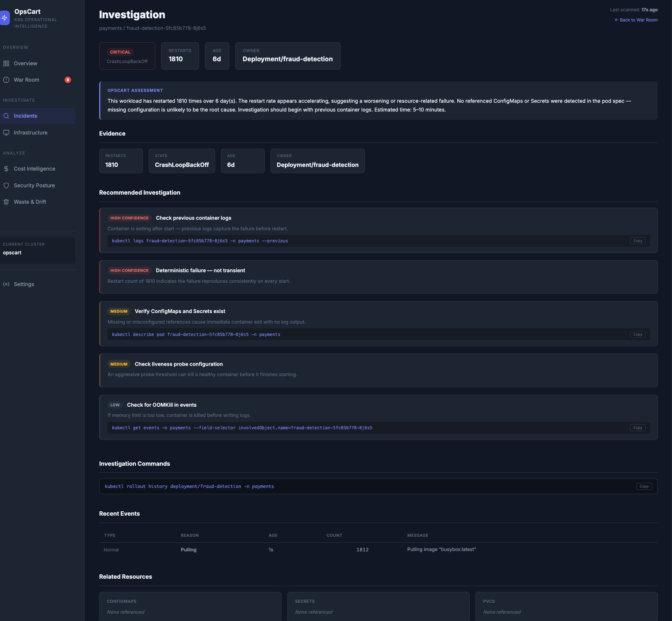Click the Cost Intelligence dollar icon
Viewport: 672px width, 621px height.
coord(6,169)
